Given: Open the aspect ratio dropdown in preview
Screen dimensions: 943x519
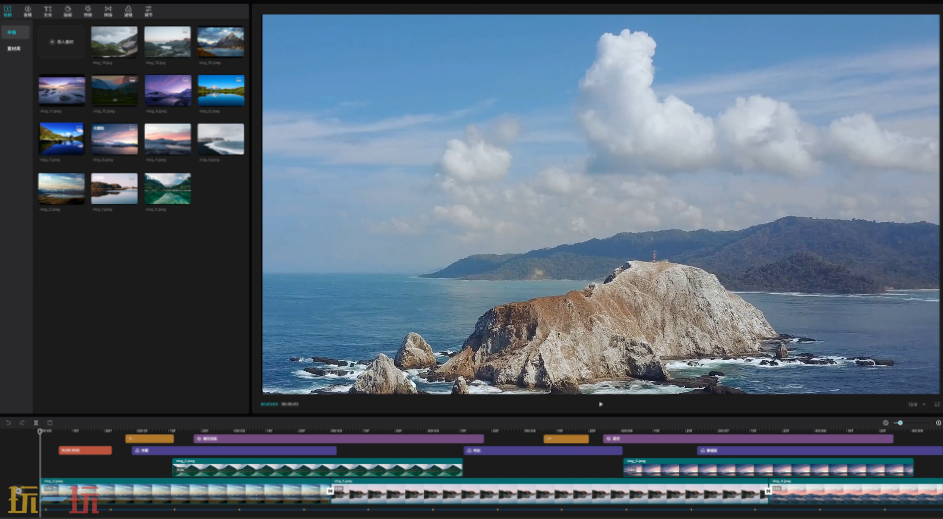Looking at the screenshot, I should pyautogui.click(x=916, y=404).
